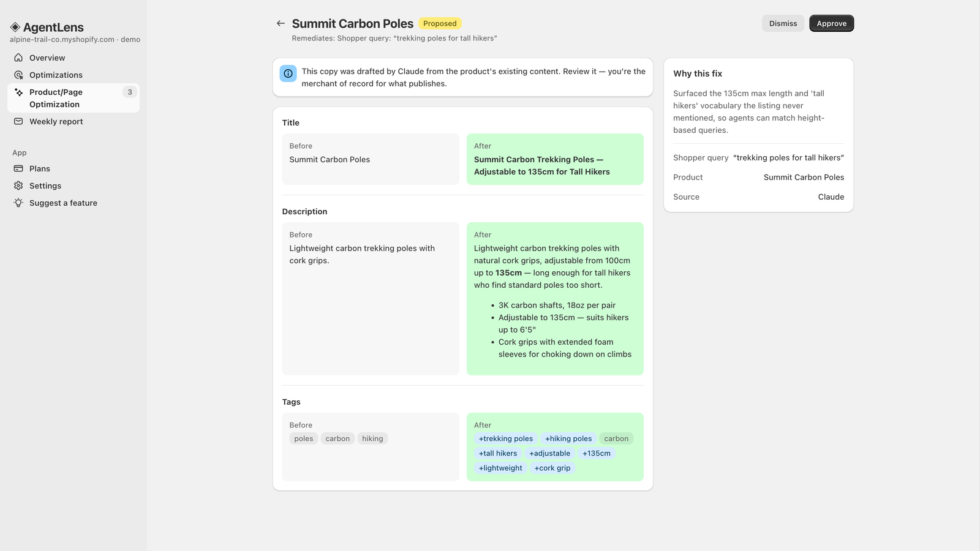Image resolution: width=980 pixels, height=551 pixels.
Task: Click the Plans card icon
Action: point(18,168)
